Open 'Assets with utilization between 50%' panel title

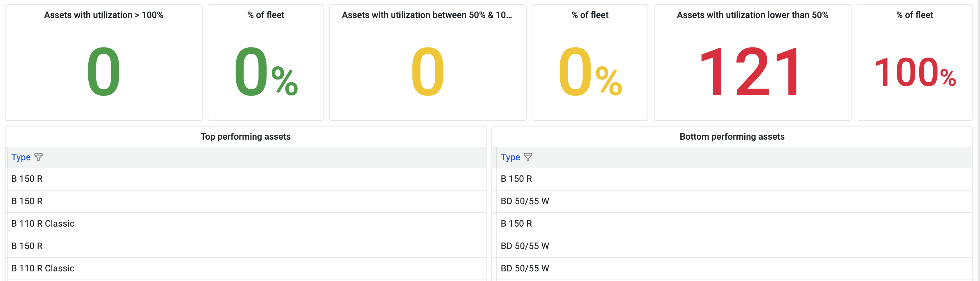tap(427, 15)
